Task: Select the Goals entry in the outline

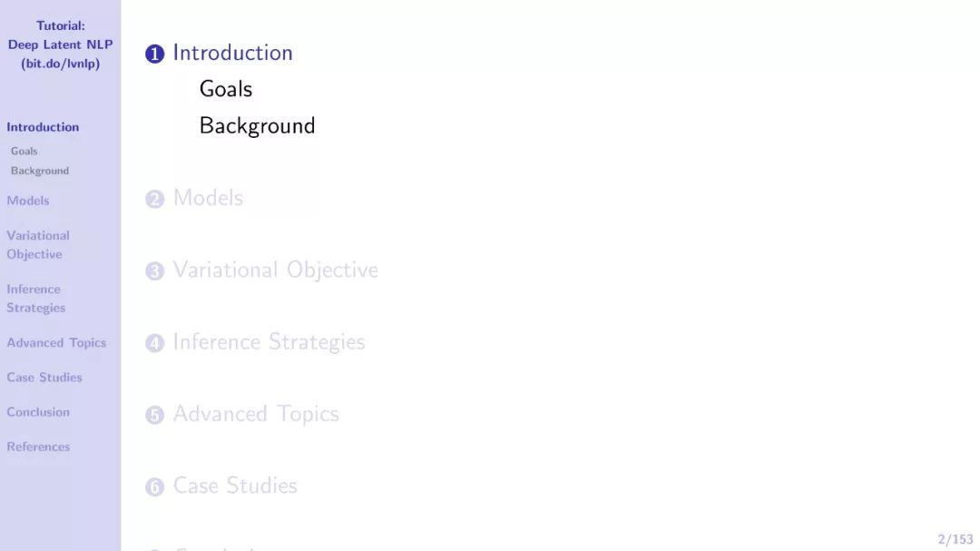Action: pos(226,89)
